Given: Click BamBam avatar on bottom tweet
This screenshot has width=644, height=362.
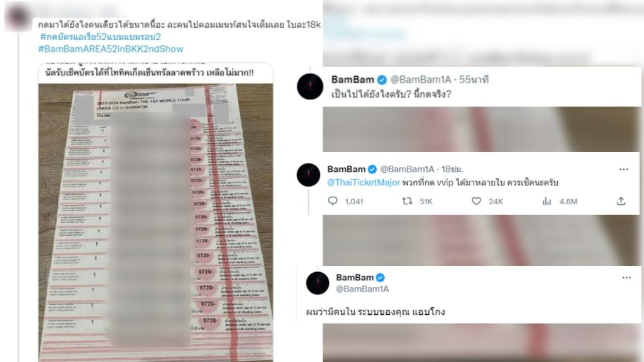Looking at the screenshot, I should click(318, 283).
